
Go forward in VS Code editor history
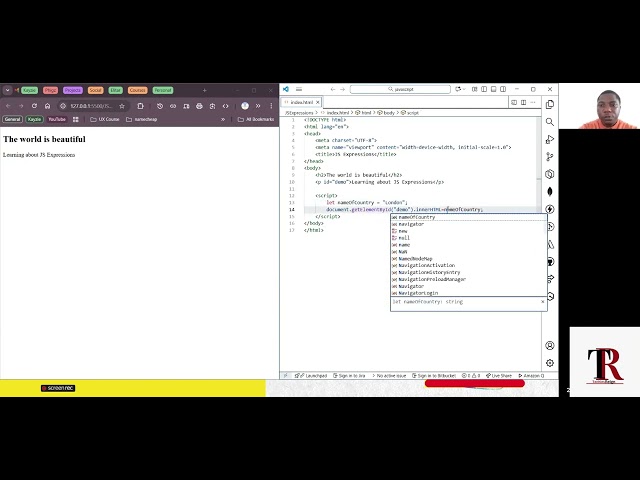coord(342,89)
